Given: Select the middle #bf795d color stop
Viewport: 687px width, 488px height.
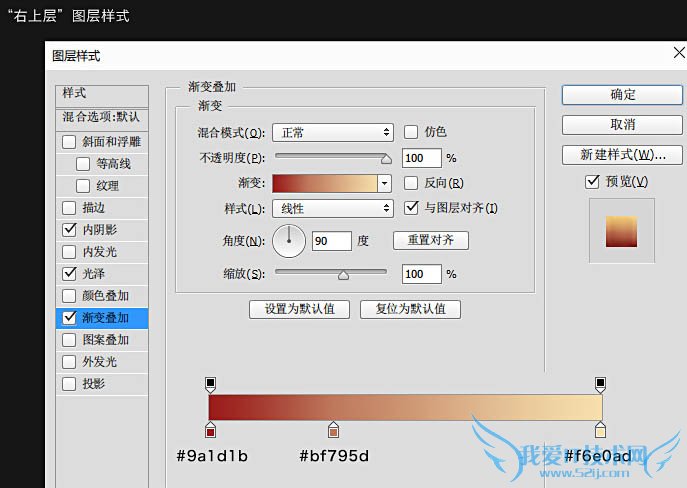Looking at the screenshot, I should [333, 431].
